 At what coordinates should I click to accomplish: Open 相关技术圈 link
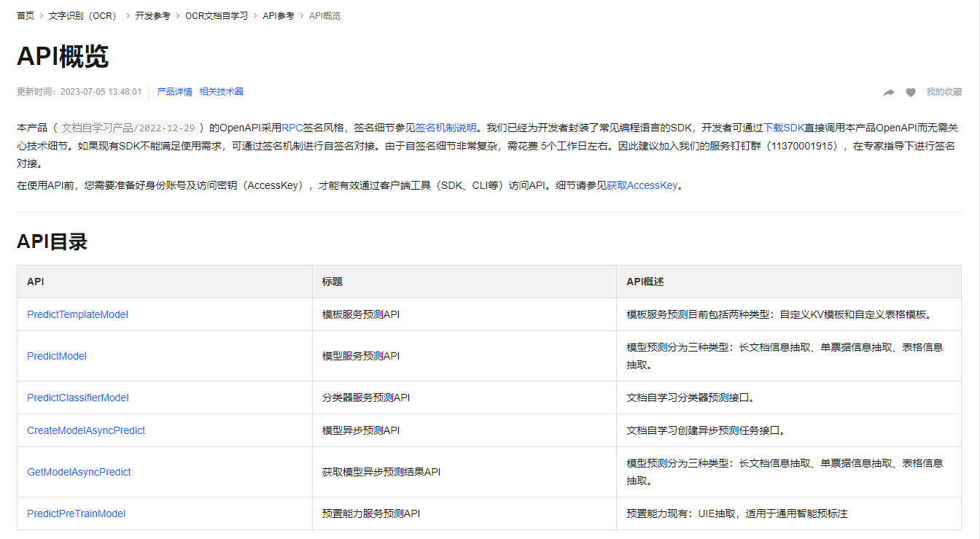[222, 92]
